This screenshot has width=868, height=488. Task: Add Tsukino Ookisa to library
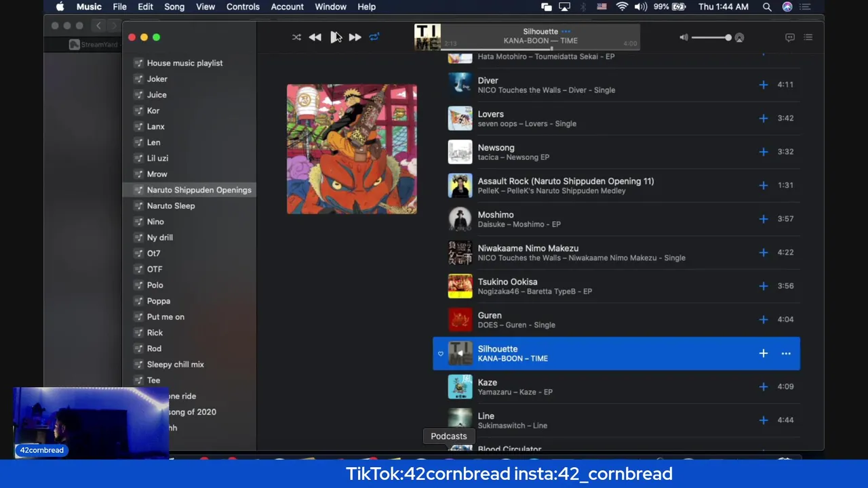[x=764, y=286]
